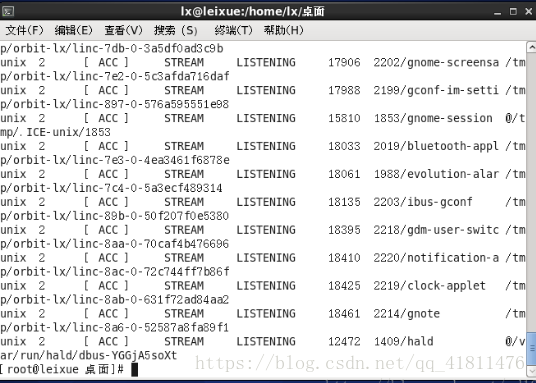Click the inode number 17906
This screenshot has height=383, width=536.
click(344, 63)
